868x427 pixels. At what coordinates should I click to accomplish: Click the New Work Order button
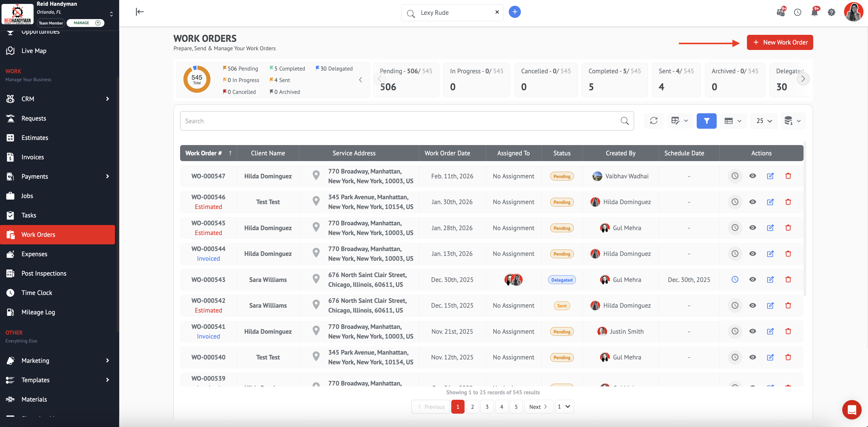779,42
